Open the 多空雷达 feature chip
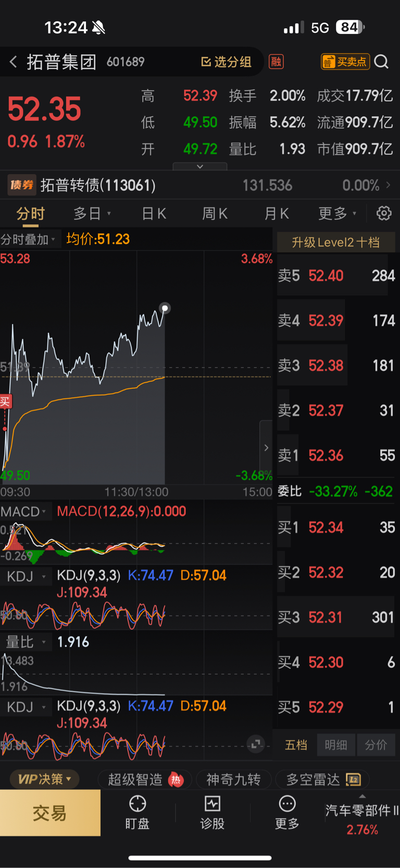Image resolution: width=400 pixels, height=868 pixels. (322, 779)
